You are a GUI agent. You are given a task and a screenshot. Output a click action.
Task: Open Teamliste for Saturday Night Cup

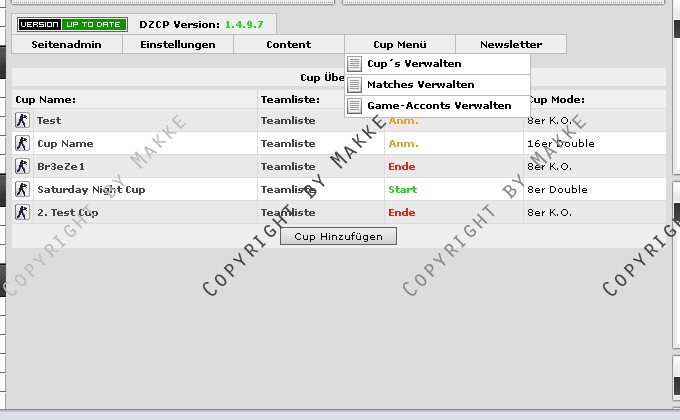point(288,189)
